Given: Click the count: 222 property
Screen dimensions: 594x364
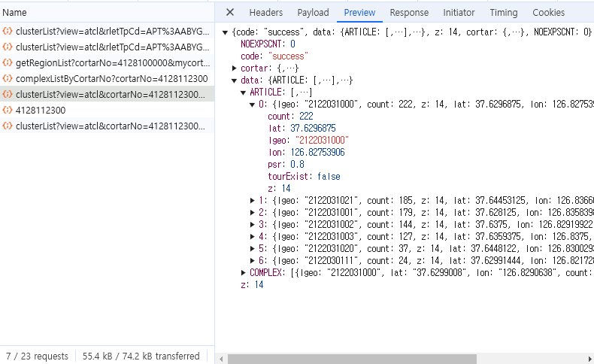Looking at the screenshot, I should 290,117.
